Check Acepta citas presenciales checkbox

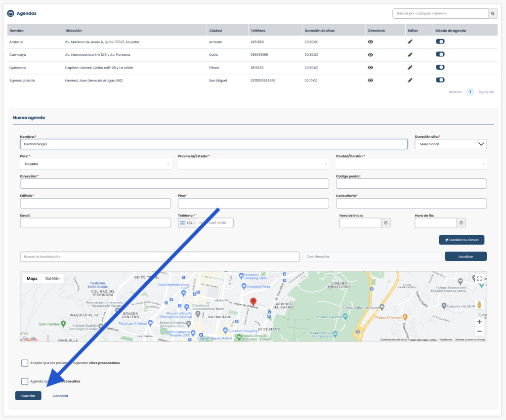click(x=25, y=363)
